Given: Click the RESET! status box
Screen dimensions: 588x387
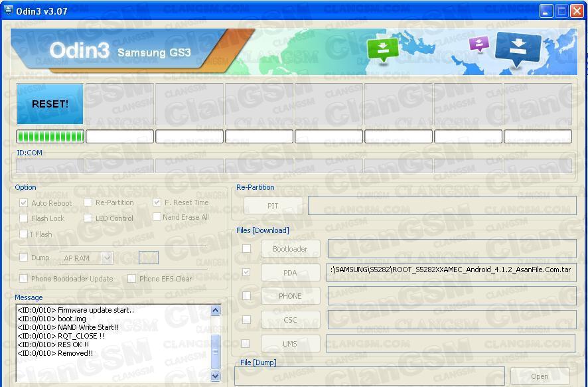Looking at the screenshot, I should tap(50, 104).
